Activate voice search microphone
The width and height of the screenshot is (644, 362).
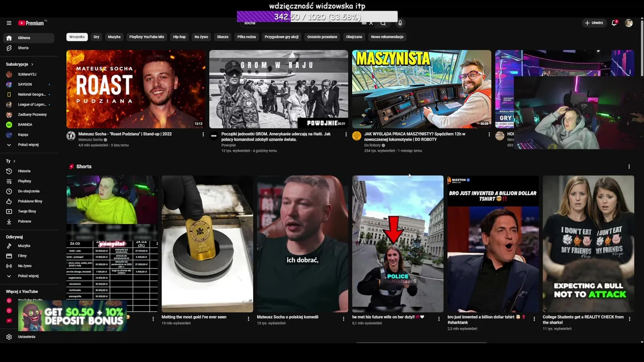400,23
